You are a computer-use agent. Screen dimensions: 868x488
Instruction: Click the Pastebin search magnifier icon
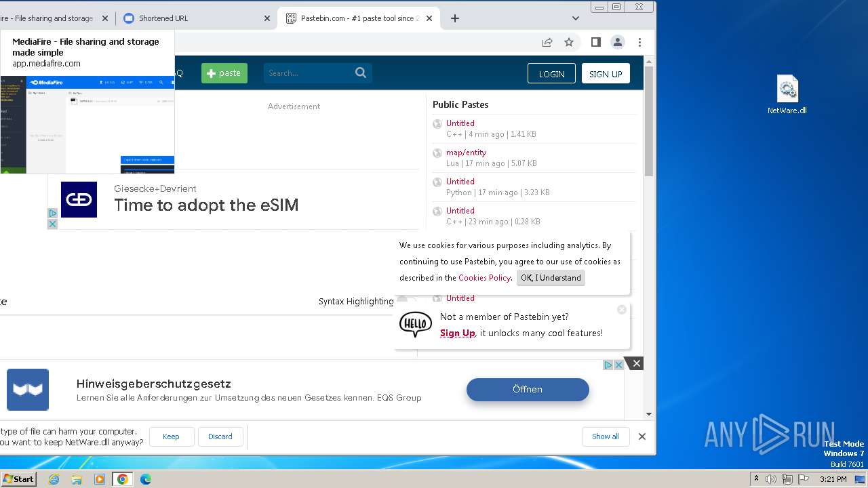[x=361, y=73]
